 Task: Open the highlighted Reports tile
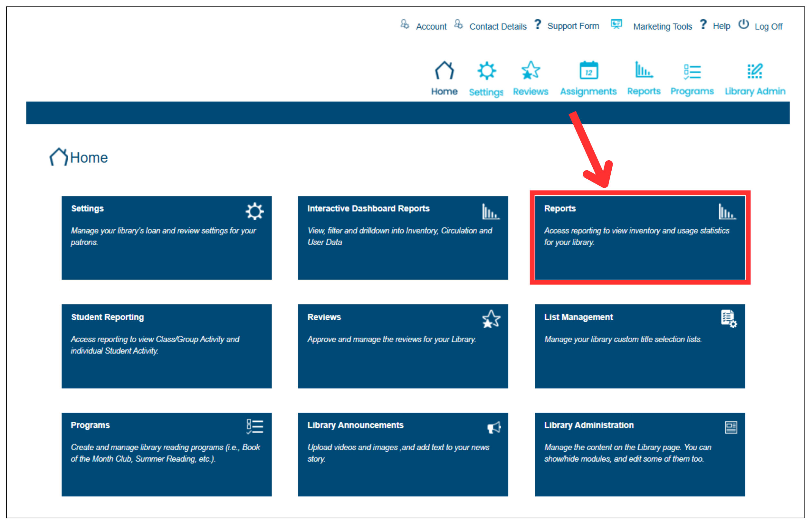point(640,238)
